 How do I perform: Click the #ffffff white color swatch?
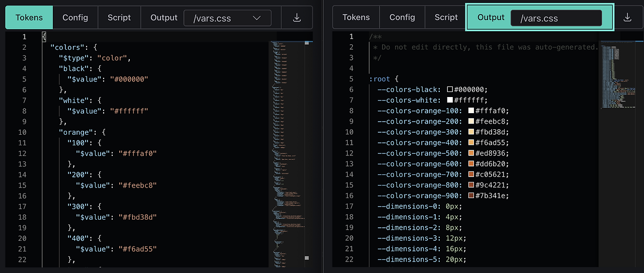click(450, 100)
